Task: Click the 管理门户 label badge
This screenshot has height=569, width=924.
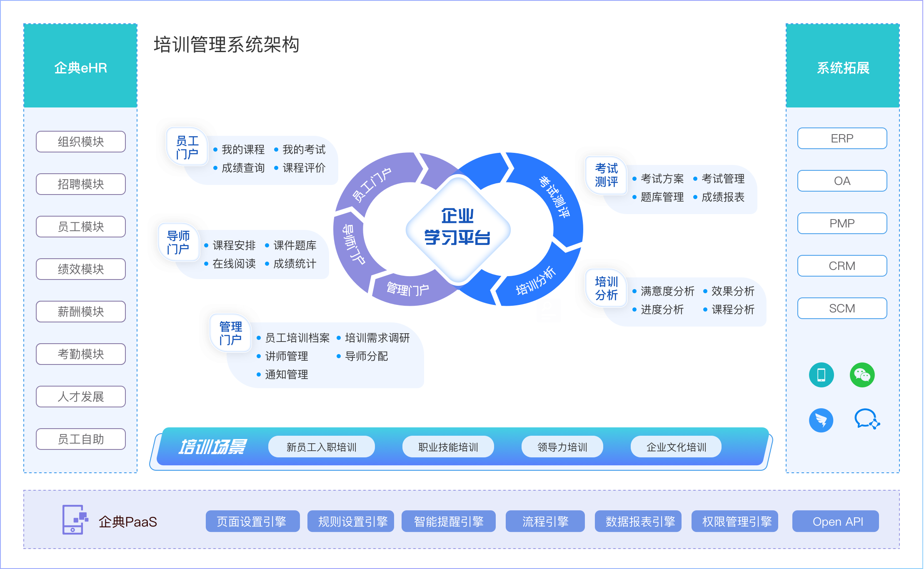Action: (x=230, y=333)
